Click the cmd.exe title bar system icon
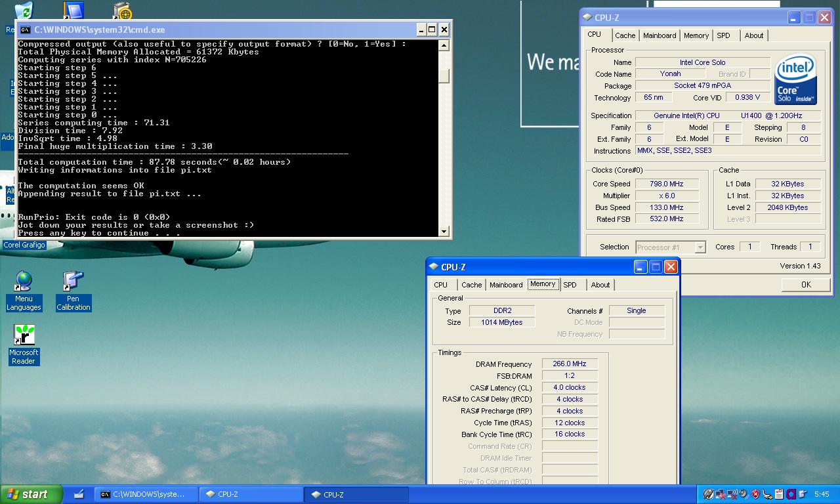Viewport: 840px width, 504px height. click(x=25, y=30)
